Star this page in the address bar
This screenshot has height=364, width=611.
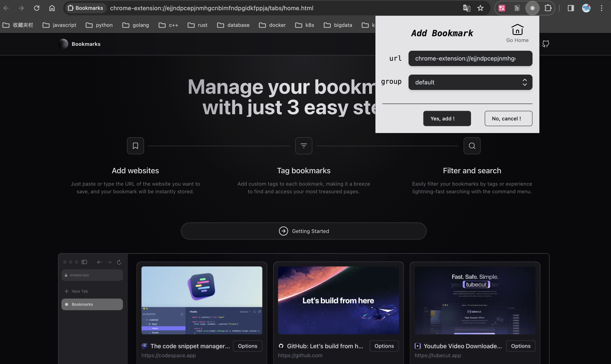(x=480, y=8)
